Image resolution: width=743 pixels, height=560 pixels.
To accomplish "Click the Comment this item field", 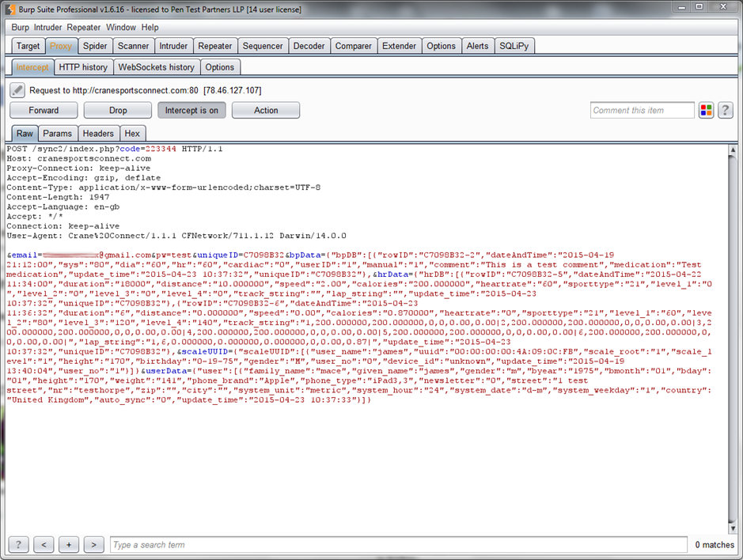I will coord(642,111).
